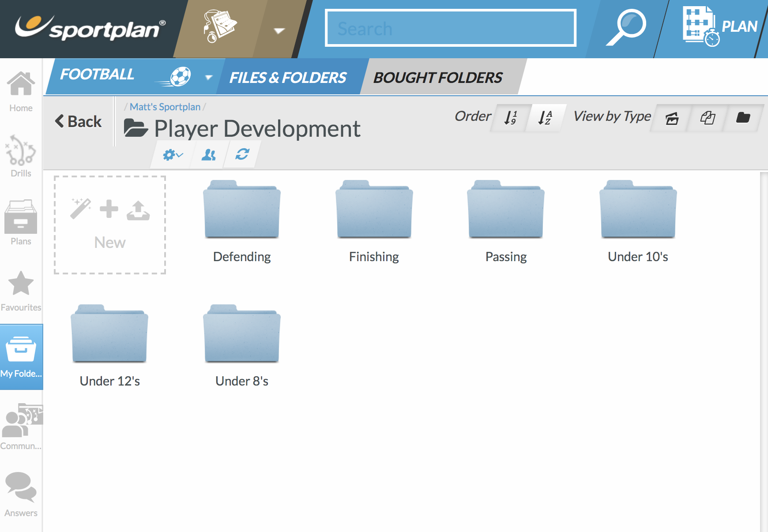
Task: Expand the coaching tools dropdown arrow
Action: click(279, 30)
